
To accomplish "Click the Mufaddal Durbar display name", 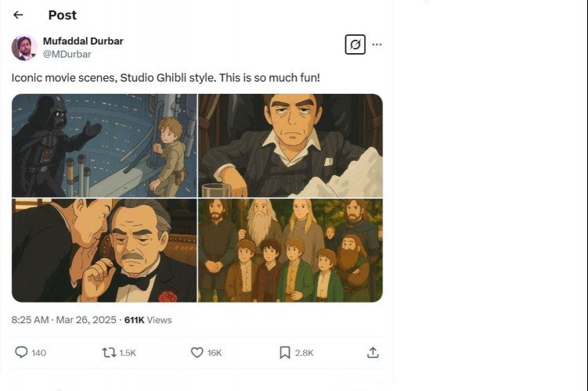I will click(x=82, y=41).
